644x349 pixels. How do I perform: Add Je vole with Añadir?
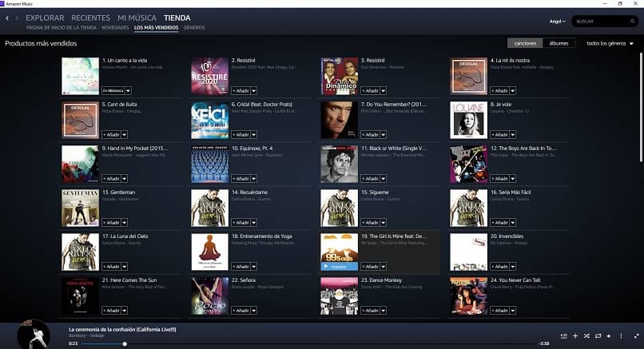(500, 134)
